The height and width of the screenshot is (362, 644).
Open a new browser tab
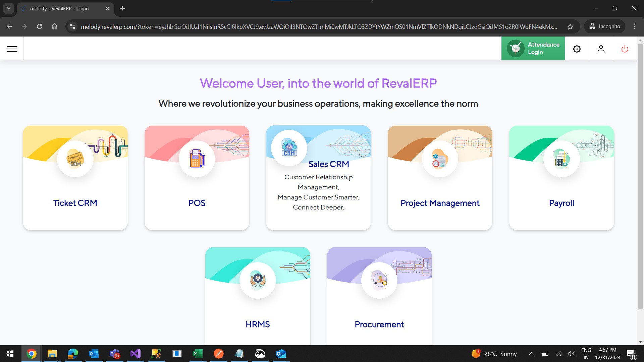pyautogui.click(x=122, y=8)
